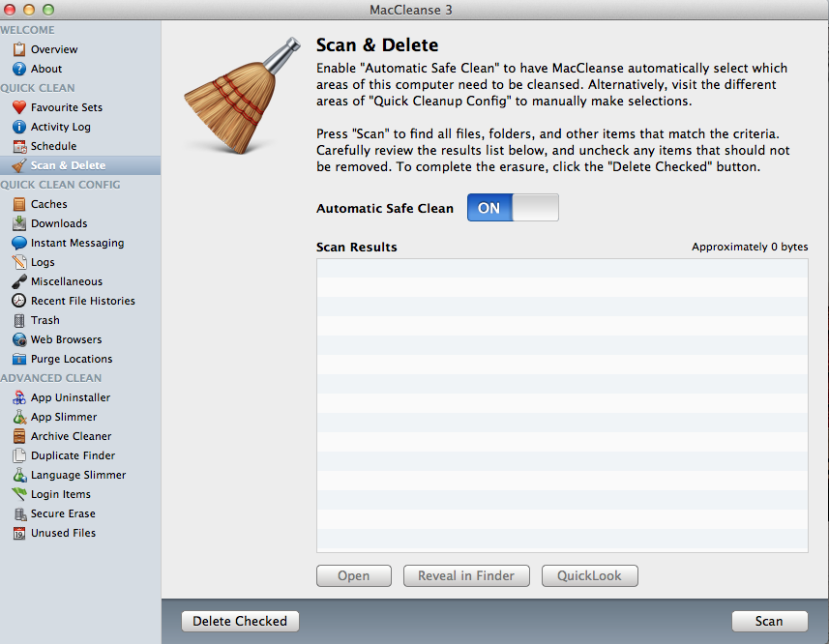The height and width of the screenshot is (644, 829).
Task: Open Purge Locations in sidebar
Action: 71,359
